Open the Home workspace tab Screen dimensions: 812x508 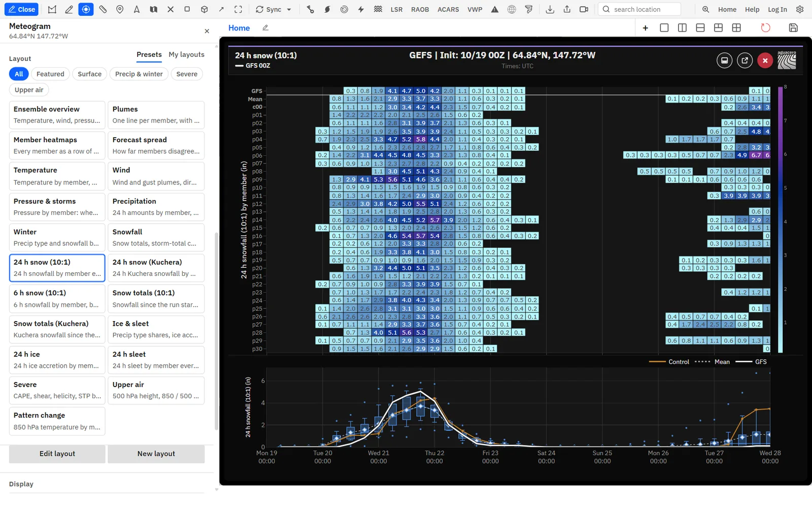[239, 28]
